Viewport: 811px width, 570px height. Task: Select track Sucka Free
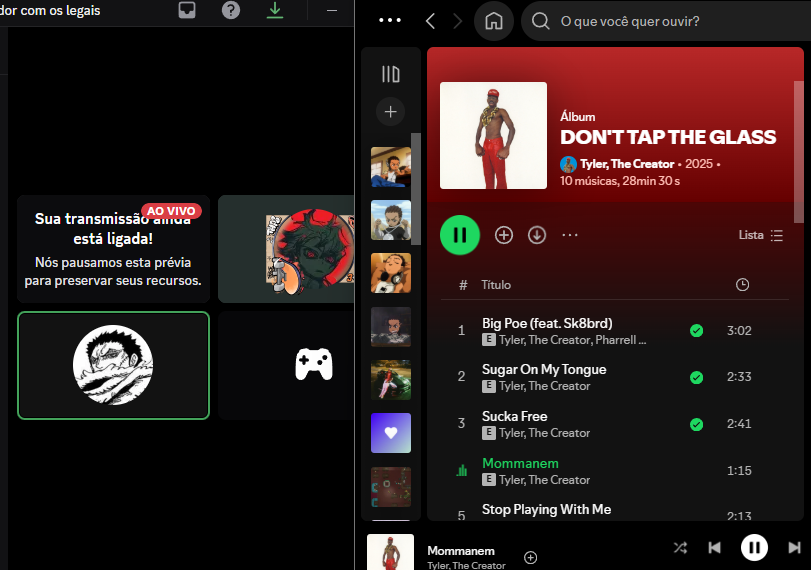click(614, 424)
